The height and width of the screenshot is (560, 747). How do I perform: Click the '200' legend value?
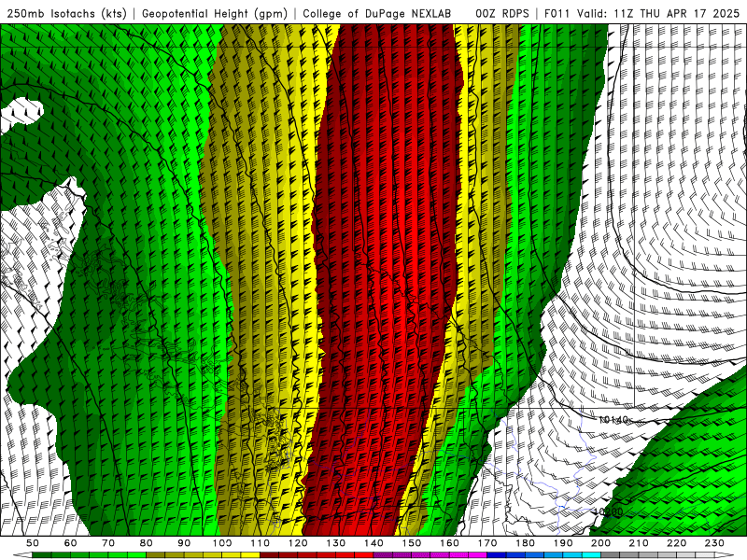pyautogui.click(x=601, y=543)
